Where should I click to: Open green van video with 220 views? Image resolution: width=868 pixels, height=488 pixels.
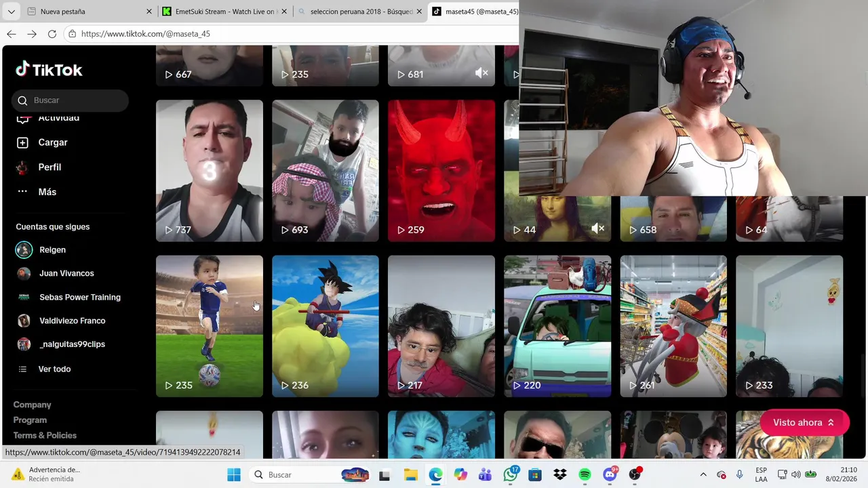pyautogui.click(x=557, y=326)
